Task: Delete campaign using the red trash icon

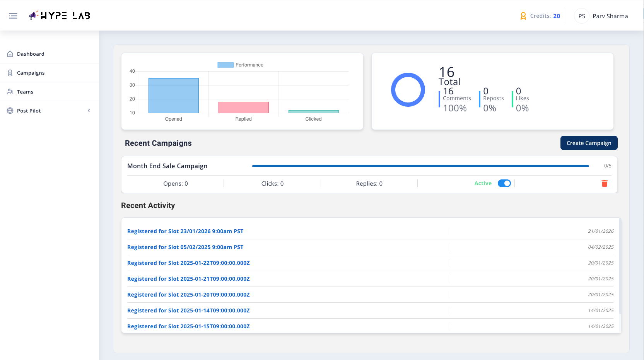Action: [x=604, y=183]
